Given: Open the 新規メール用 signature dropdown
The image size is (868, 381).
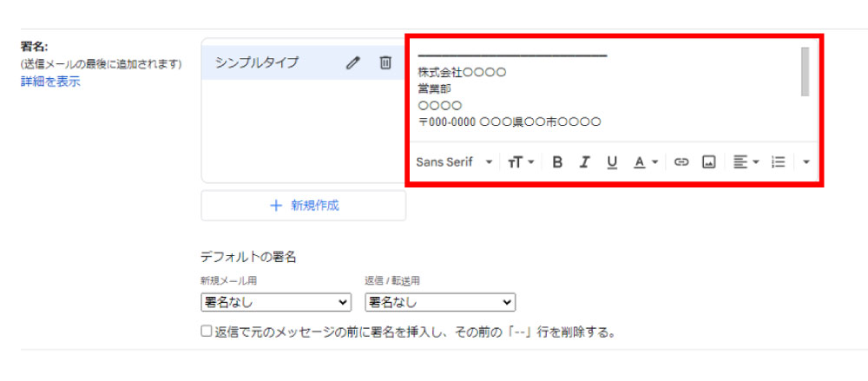Looking at the screenshot, I should pyautogui.click(x=274, y=302).
